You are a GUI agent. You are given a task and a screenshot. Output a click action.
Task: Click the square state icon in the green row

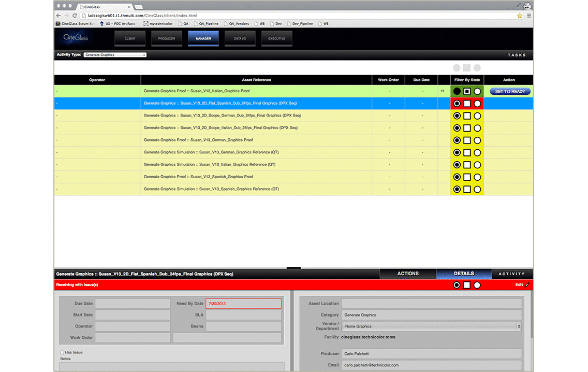click(x=467, y=92)
